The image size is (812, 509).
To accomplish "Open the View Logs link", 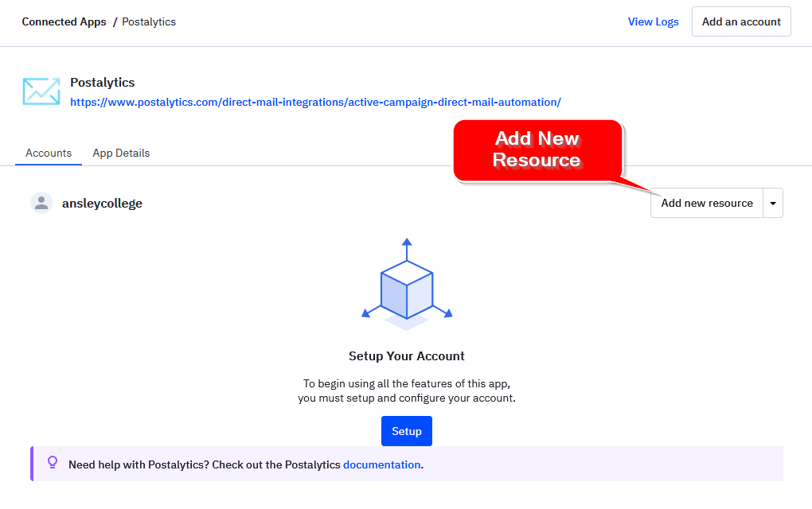I will coord(653,21).
